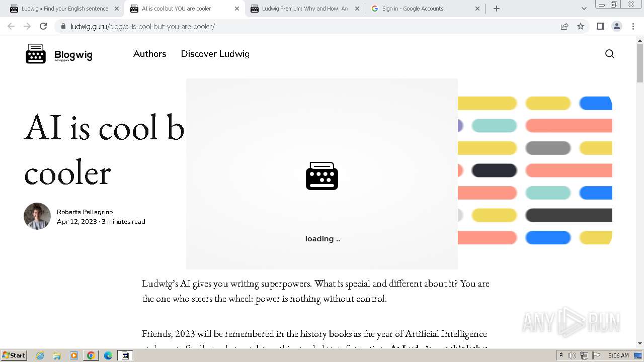Screen dimensions: 644x362
Task: Open the blog search magnifier icon
Action: [x=610, y=54]
